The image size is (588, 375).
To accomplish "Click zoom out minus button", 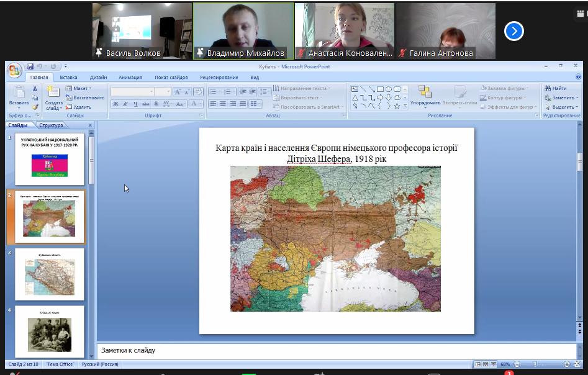I will tap(517, 364).
